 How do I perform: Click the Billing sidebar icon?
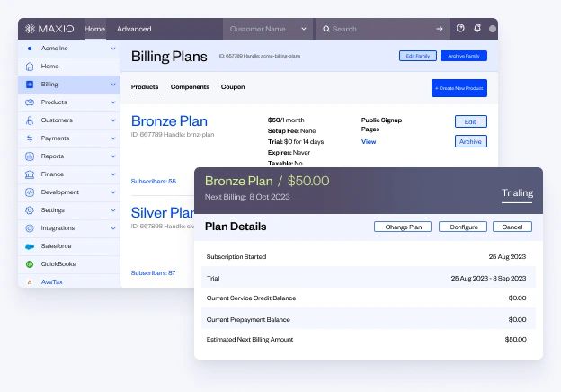click(30, 85)
